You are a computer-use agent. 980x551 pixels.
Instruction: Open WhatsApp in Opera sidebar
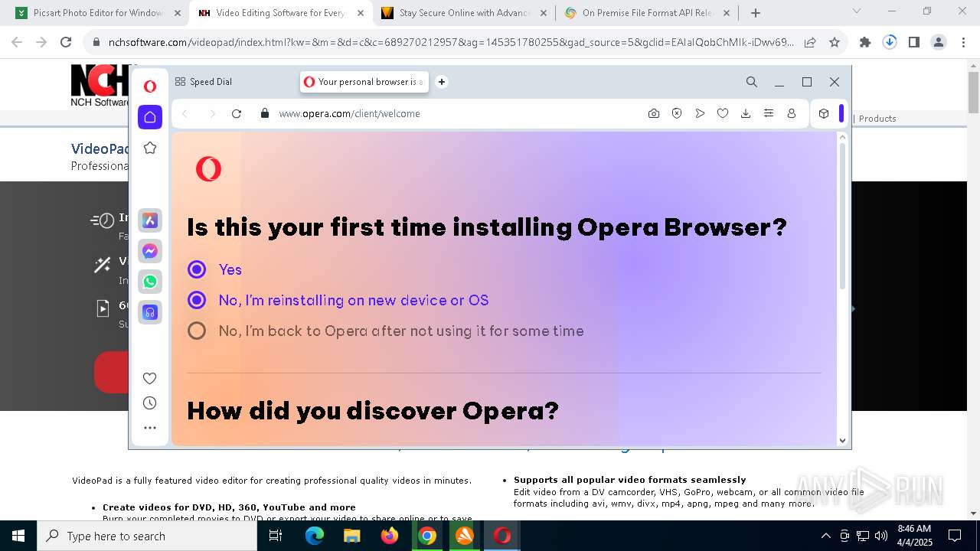coord(150,282)
